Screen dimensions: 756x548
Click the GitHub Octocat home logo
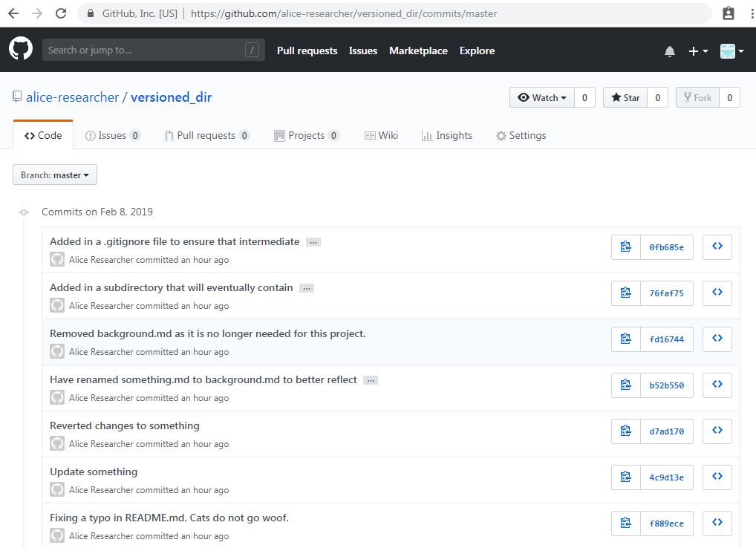click(20, 49)
